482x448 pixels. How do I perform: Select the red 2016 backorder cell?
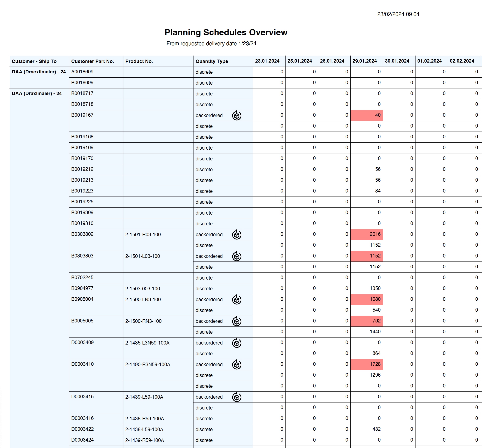(x=366, y=234)
